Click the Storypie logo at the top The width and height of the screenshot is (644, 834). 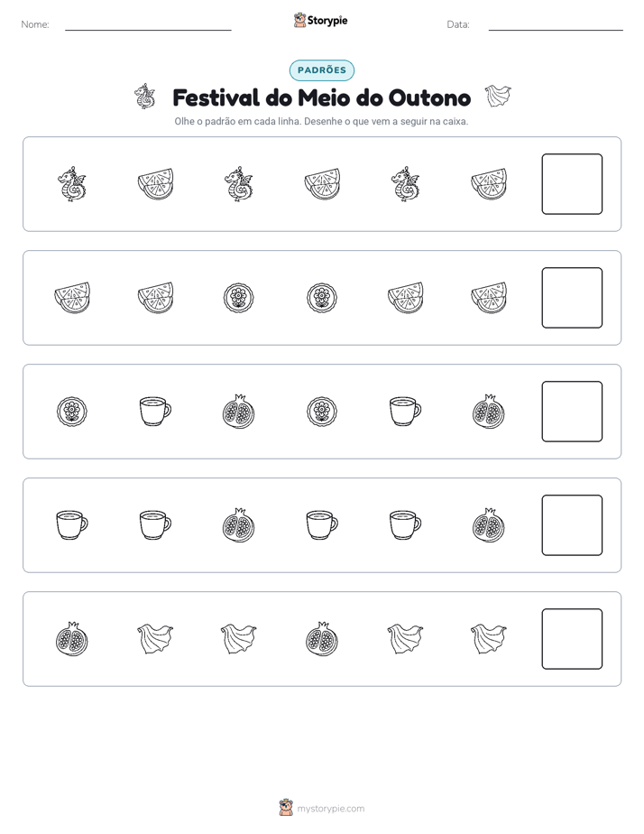point(320,20)
